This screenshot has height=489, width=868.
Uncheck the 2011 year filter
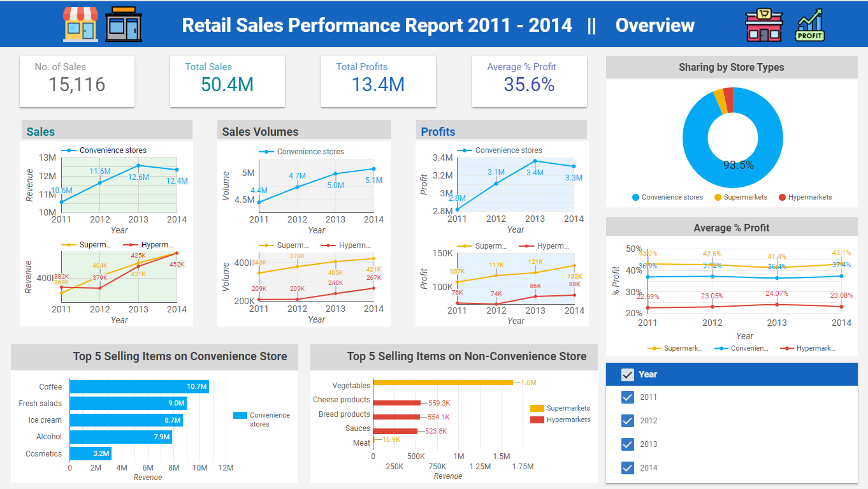coord(628,397)
